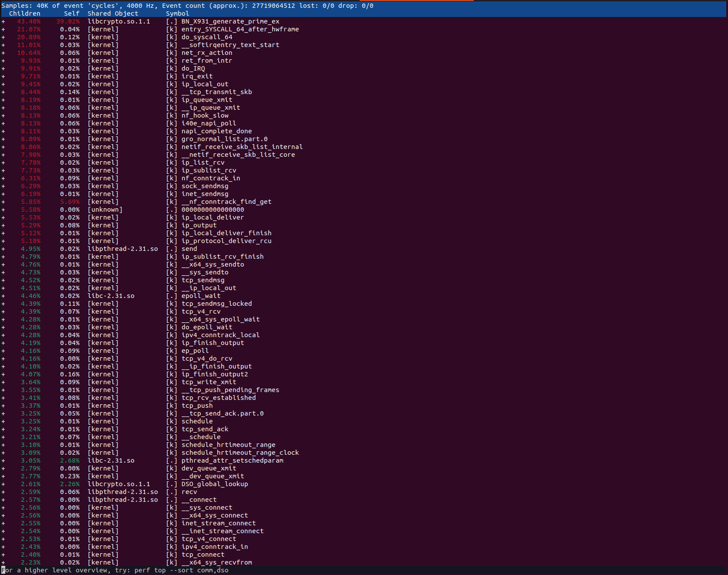Expand the do_syscall_64 row's plus sign

[3, 37]
